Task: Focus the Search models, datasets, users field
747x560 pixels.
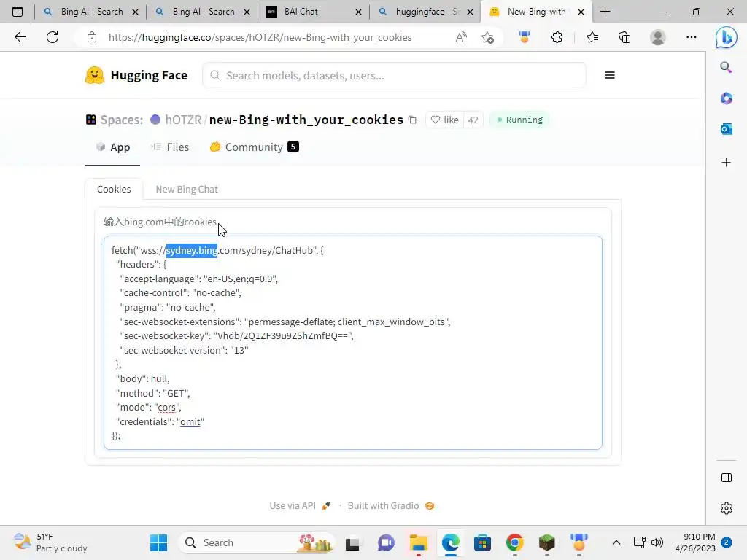Action: tap(394, 75)
